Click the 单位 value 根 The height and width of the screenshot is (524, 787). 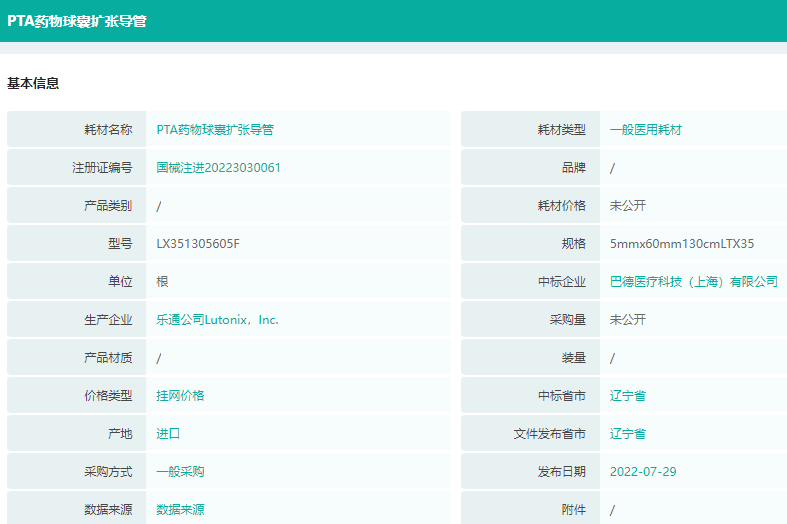(162, 282)
